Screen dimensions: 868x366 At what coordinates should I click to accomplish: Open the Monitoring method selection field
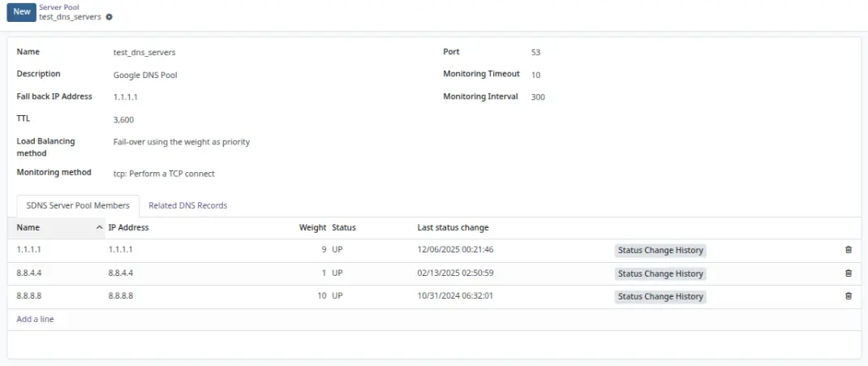(x=164, y=174)
